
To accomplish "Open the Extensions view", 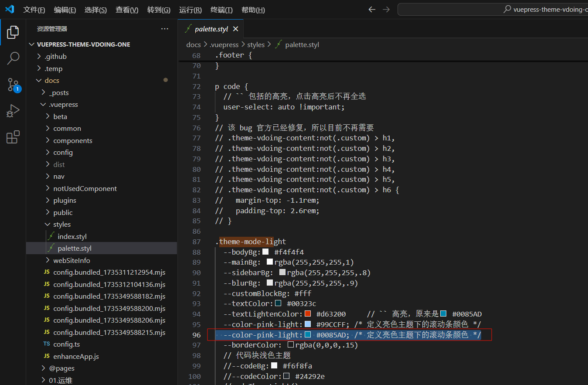I will (x=13, y=137).
